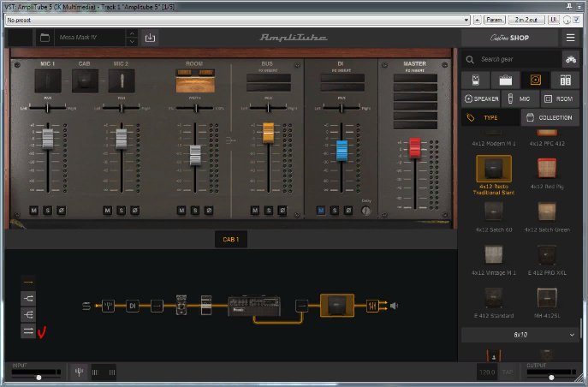
Task: Step to next preset with down arrow
Action: (x=132, y=42)
